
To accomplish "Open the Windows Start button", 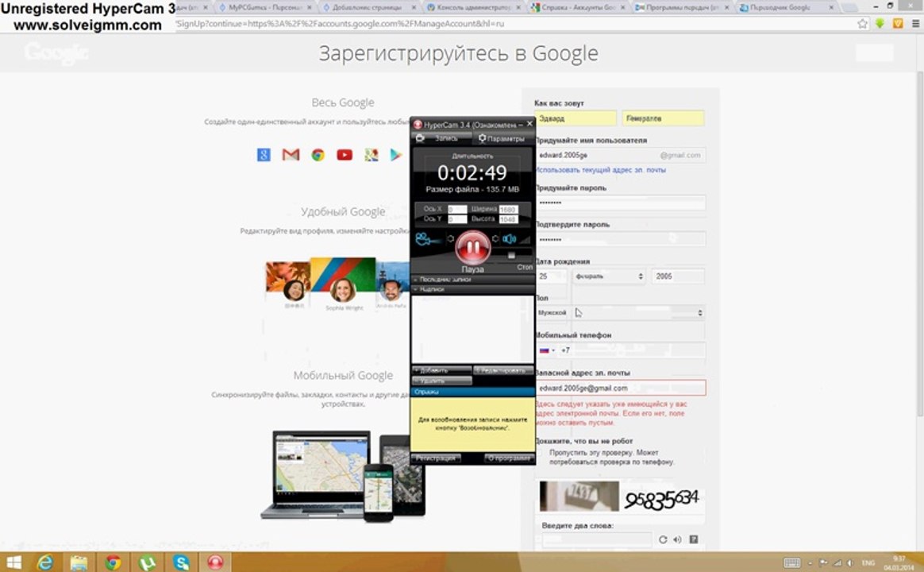I will click(x=14, y=562).
